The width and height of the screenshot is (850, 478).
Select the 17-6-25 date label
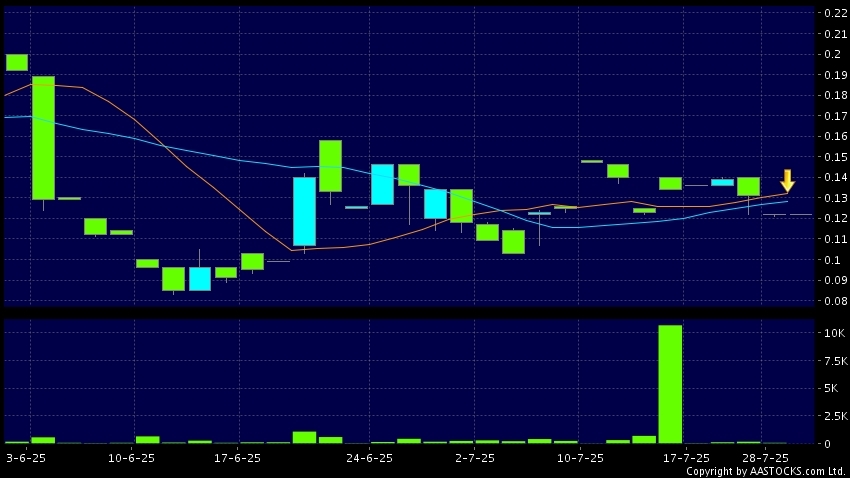pyautogui.click(x=237, y=458)
